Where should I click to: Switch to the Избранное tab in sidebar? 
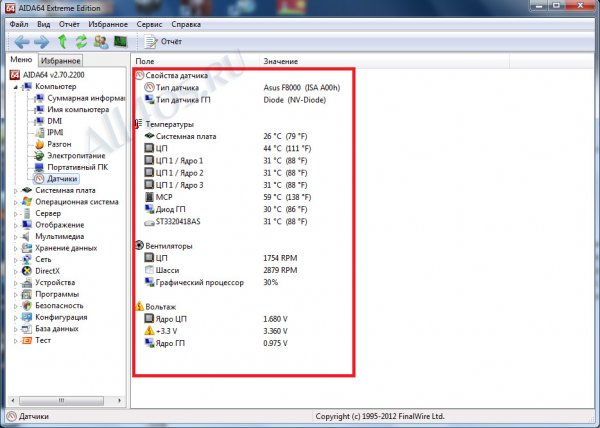click(x=60, y=60)
